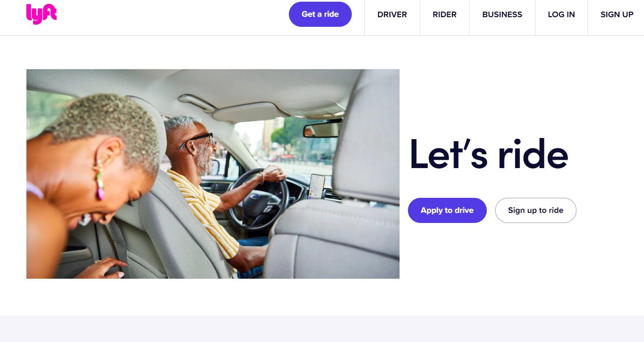Open the DRIVER navigation menu

point(392,14)
